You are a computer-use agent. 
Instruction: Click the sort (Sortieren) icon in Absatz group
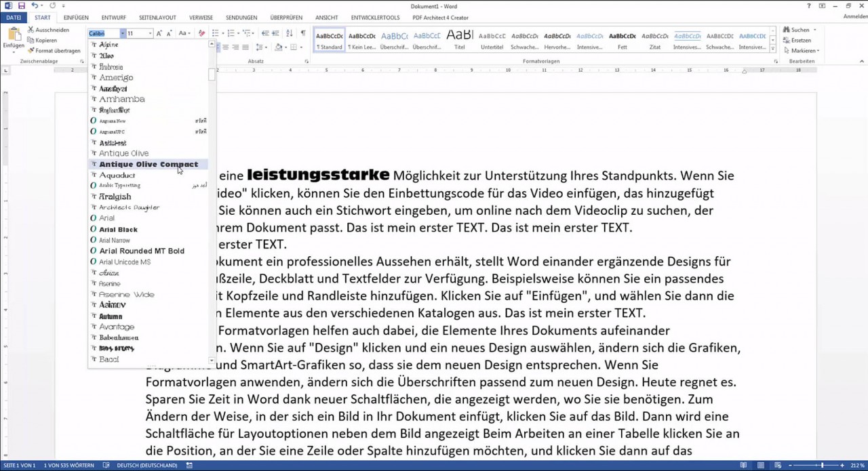click(x=290, y=33)
